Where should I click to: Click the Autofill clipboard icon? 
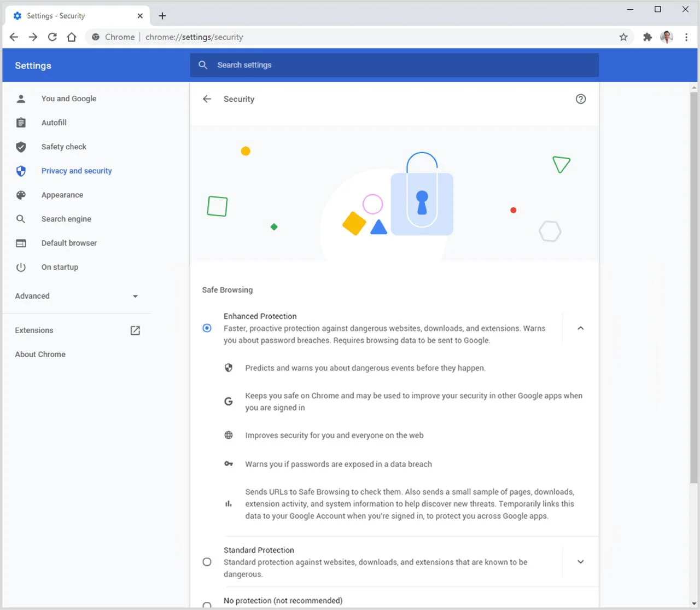click(21, 123)
